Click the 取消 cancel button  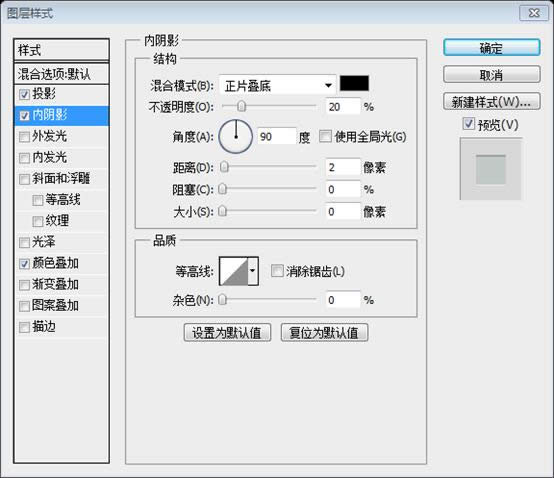491,75
